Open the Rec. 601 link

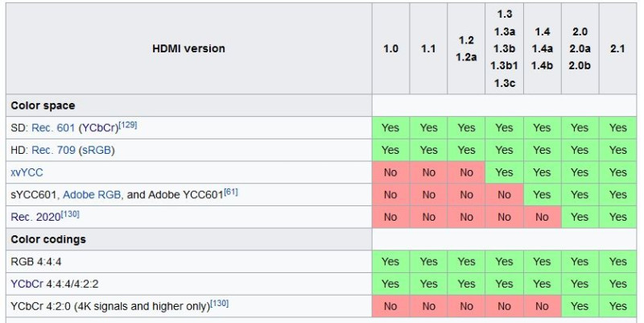(x=53, y=128)
